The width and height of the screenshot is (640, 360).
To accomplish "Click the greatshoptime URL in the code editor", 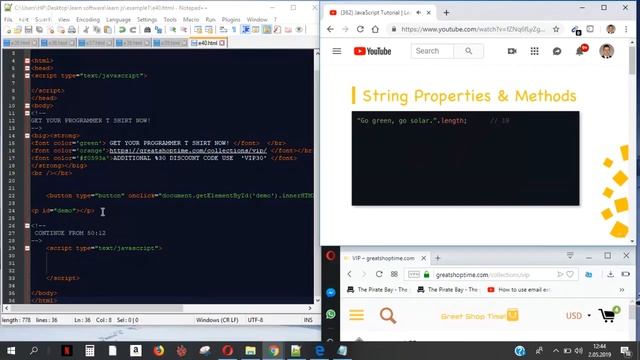I will coord(188,151).
